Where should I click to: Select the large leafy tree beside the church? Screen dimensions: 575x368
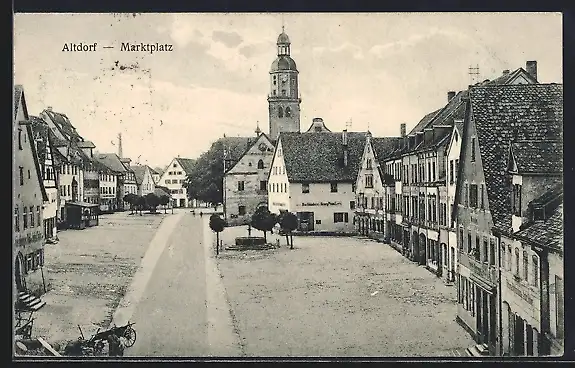(x=206, y=175)
